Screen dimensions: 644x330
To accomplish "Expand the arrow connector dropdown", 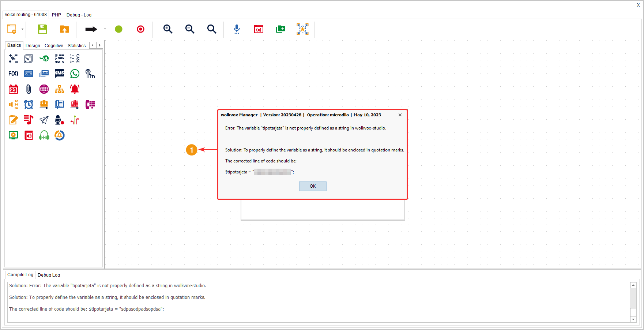I will 105,29.
